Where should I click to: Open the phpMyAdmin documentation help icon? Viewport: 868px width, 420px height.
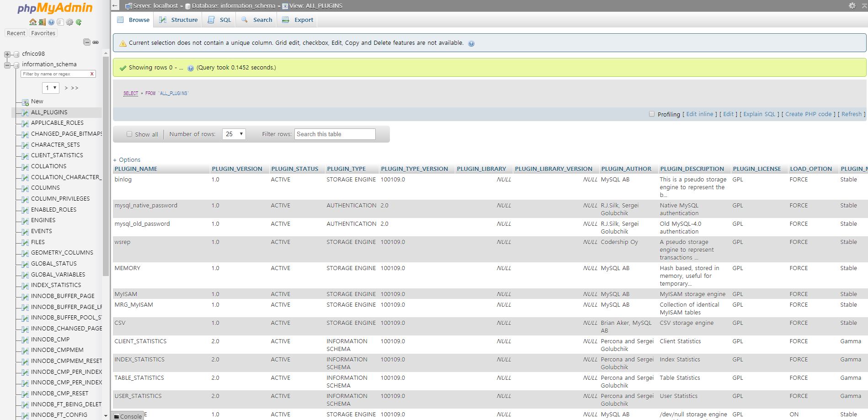pos(51,22)
